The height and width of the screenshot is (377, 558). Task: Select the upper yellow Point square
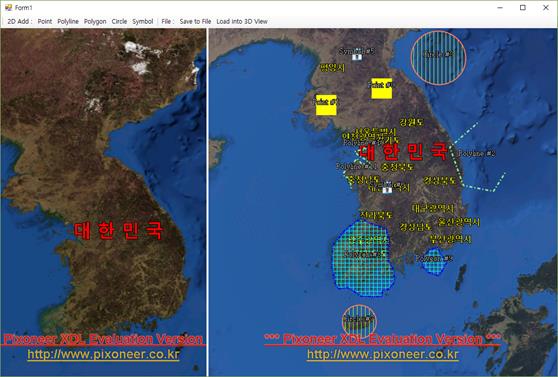[x=381, y=88]
